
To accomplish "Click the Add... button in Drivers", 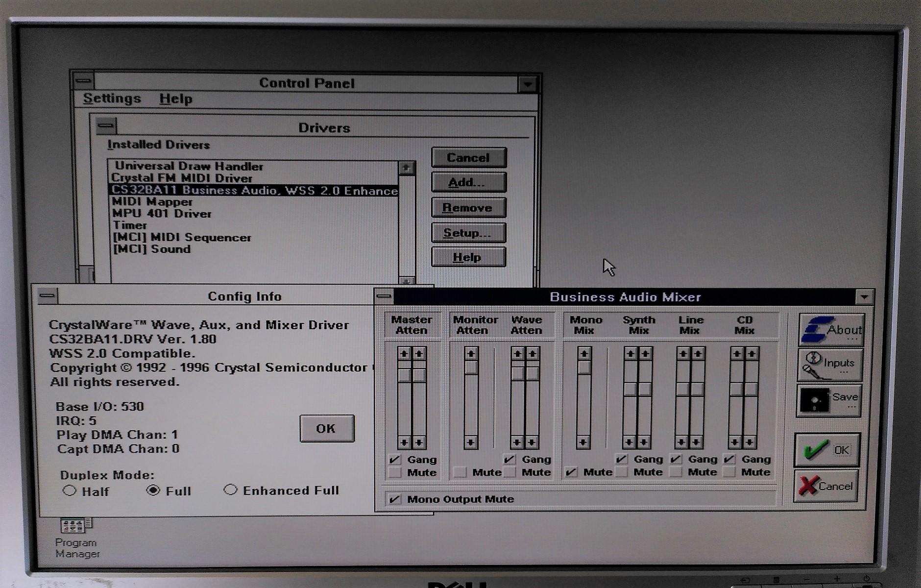I will pyautogui.click(x=468, y=183).
